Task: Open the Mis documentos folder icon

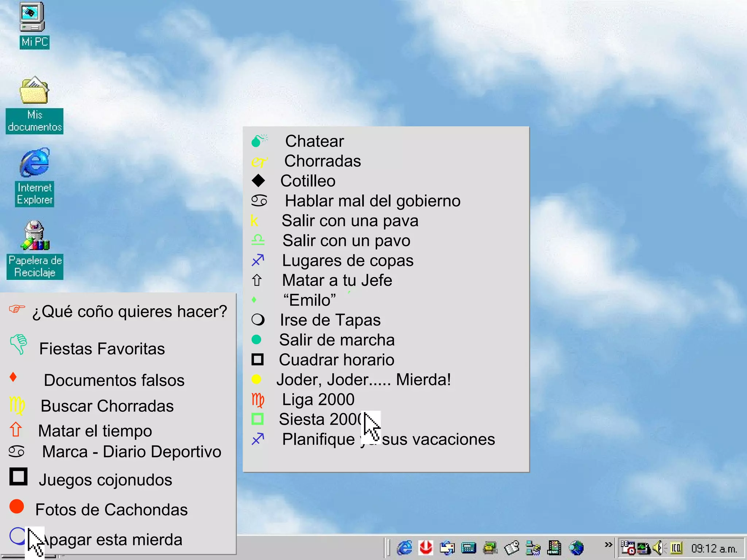Action: 34,91
